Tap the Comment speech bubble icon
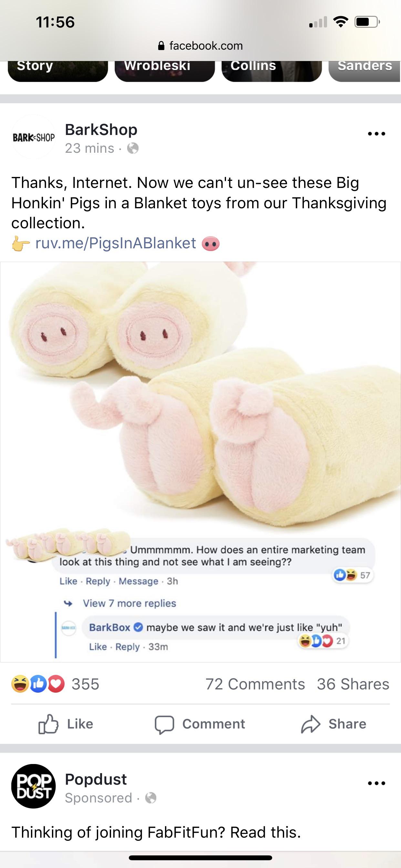The height and width of the screenshot is (868, 401). point(164,724)
